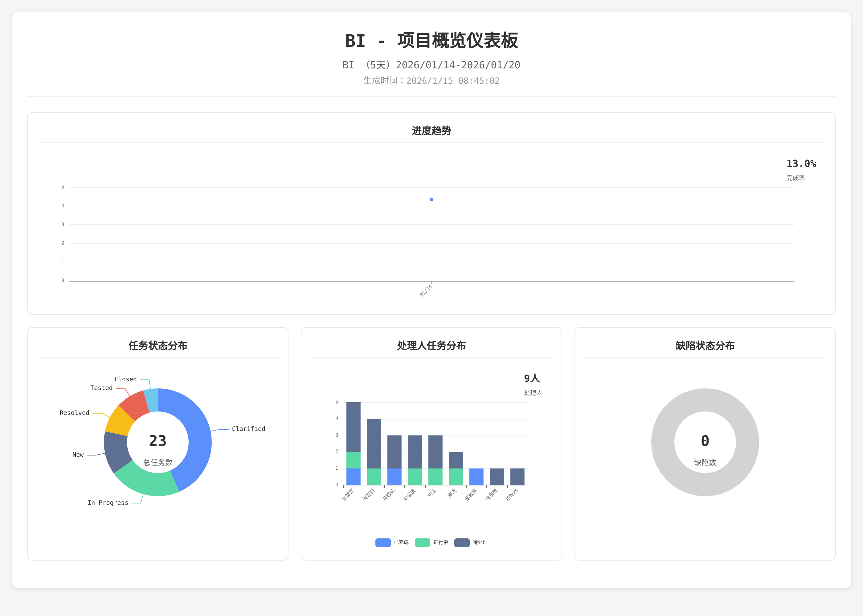
Task: Click 黄振远's blue 已完成 bar segment
Action: [x=394, y=477]
